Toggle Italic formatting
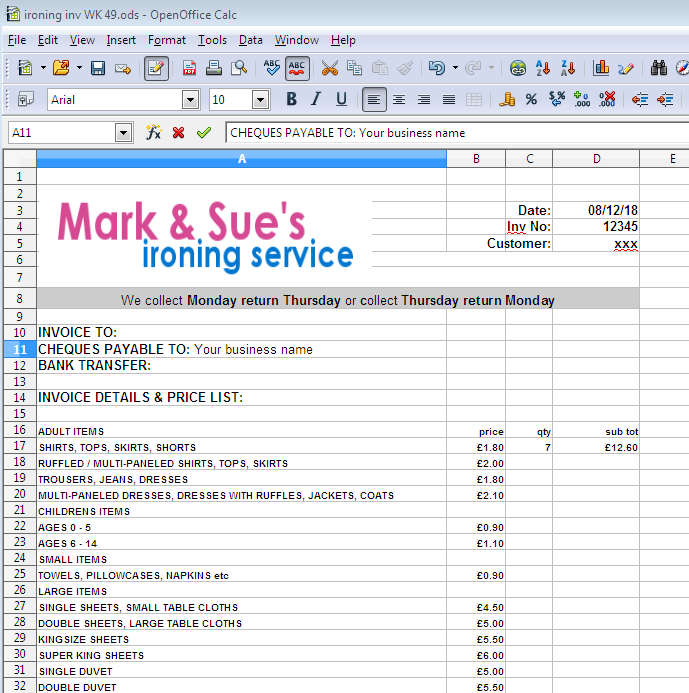Image resolution: width=689 pixels, height=693 pixels. click(x=316, y=99)
